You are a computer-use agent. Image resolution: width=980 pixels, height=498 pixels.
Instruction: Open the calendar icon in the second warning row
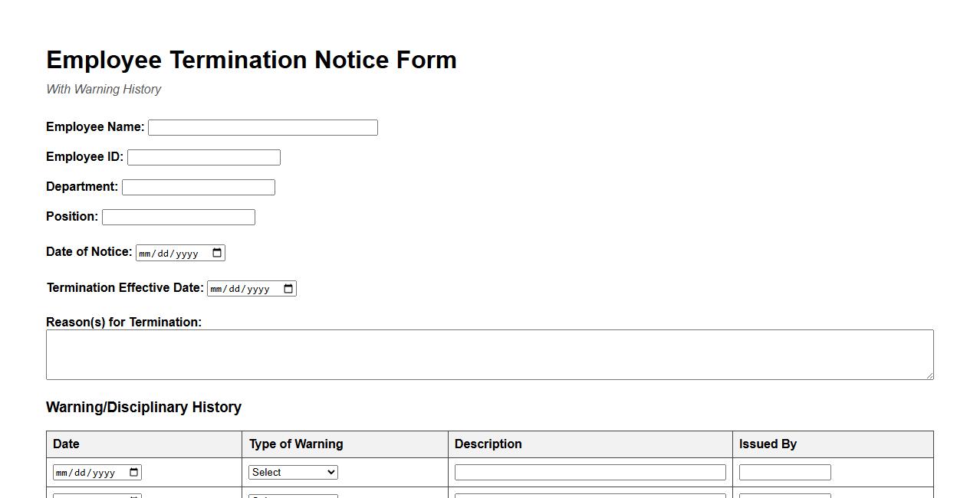tap(135, 496)
